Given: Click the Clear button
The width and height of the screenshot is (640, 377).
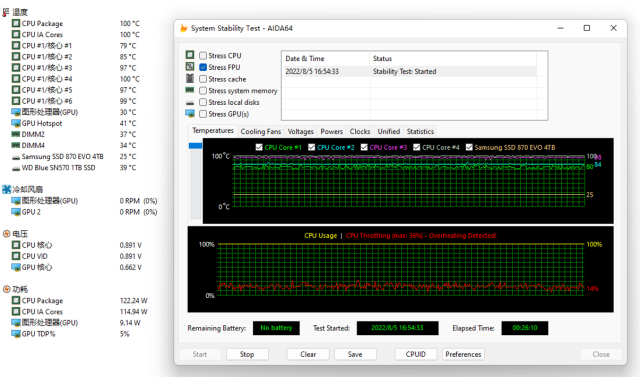Looking at the screenshot, I should pos(308,354).
